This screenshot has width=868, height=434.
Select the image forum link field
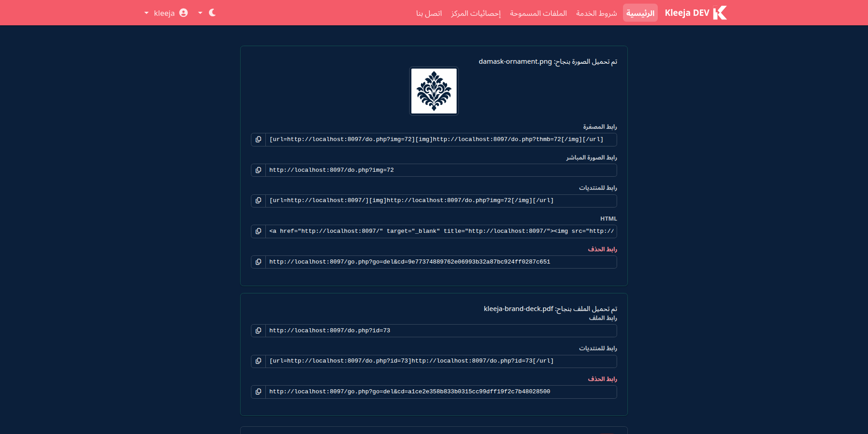(x=441, y=201)
